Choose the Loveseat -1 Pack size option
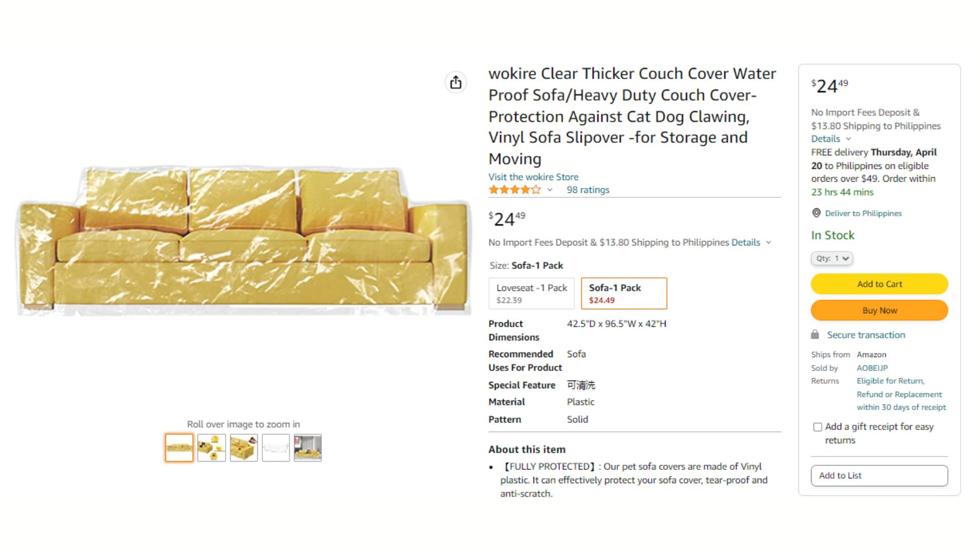The height and width of the screenshot is (551, 980). pos(531,293)
